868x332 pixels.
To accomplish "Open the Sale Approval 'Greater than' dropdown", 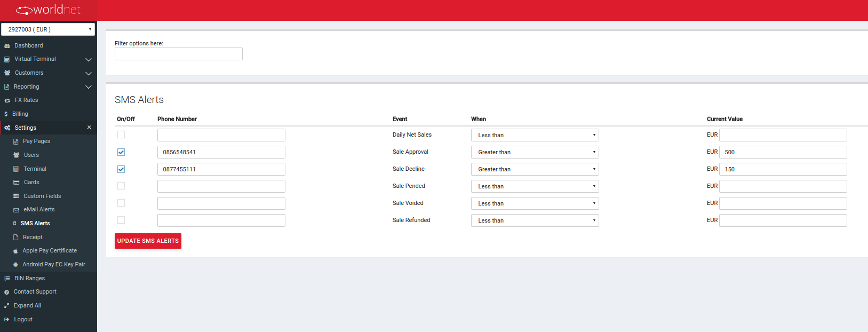I will 535,152.
